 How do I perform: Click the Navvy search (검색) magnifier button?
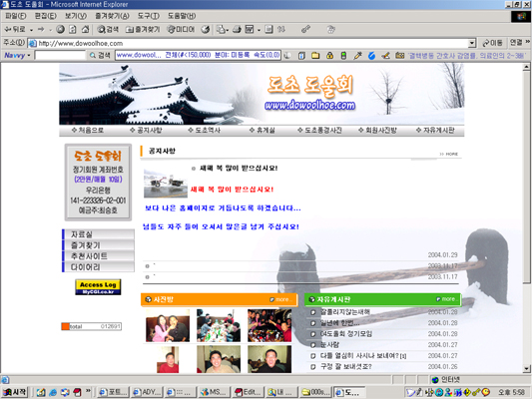(100, 55)
